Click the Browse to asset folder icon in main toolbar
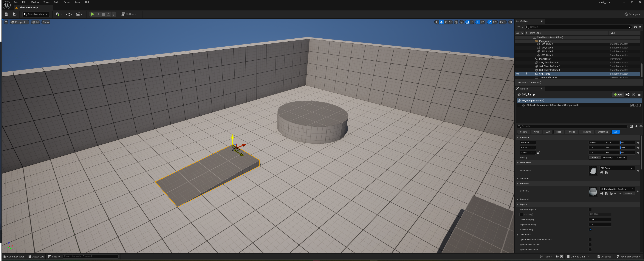This screenshot has height=261, width=644. (x=15, y=14)
